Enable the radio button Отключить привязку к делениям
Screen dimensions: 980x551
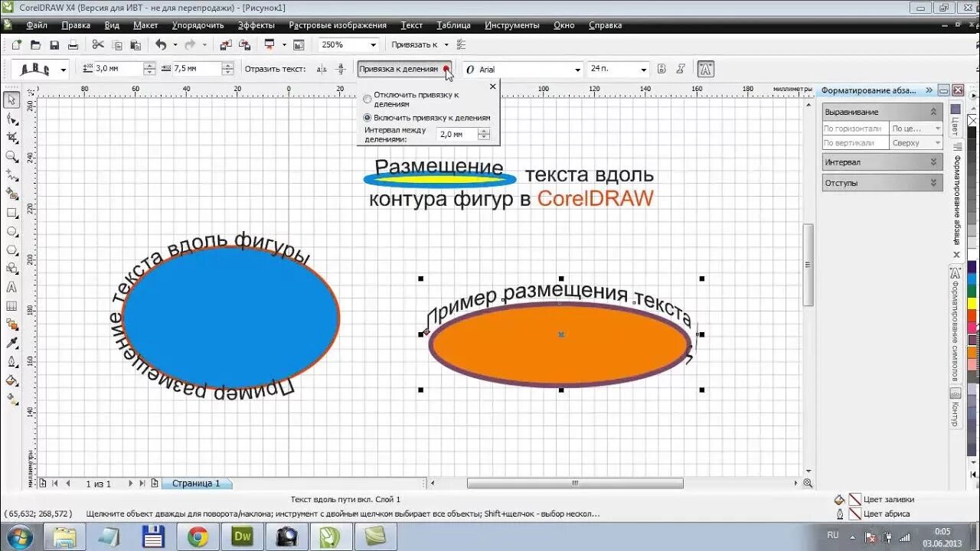coord(368,98)
